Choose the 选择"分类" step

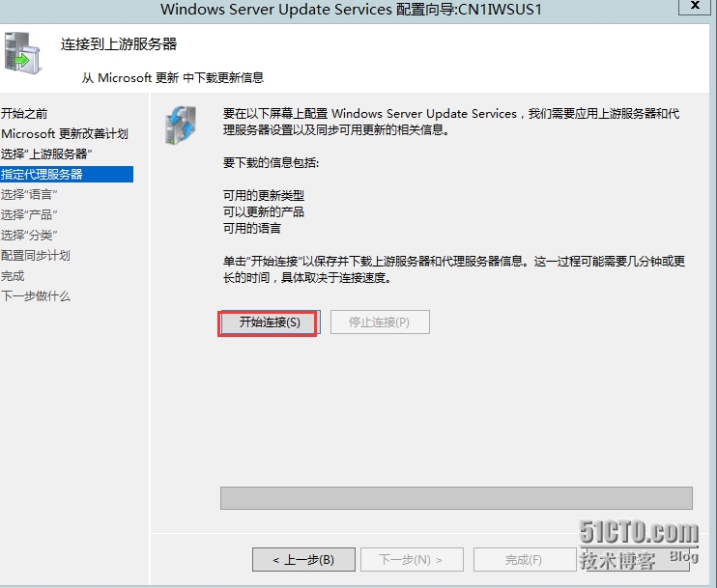(29, 236)
